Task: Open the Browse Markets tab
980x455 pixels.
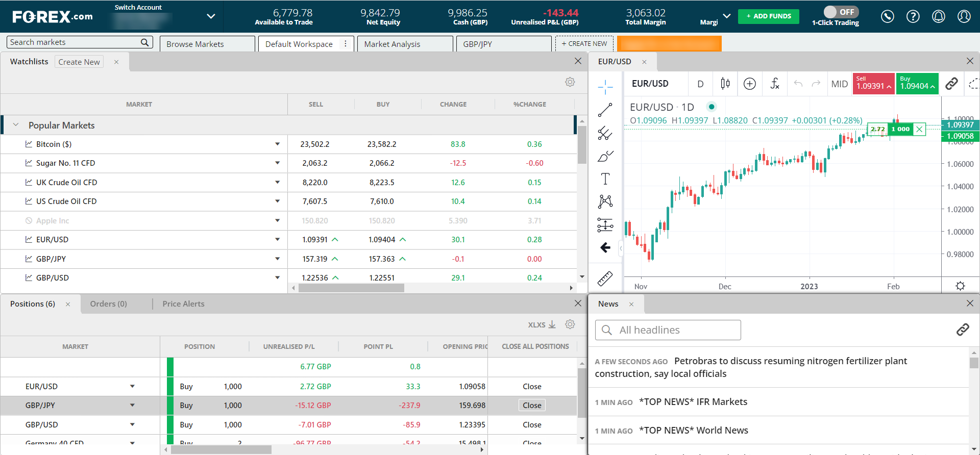Action: coord(207,44)
